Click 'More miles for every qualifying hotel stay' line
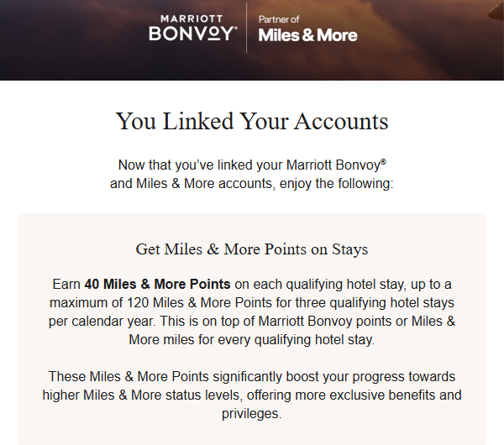 tap(252, 339)
